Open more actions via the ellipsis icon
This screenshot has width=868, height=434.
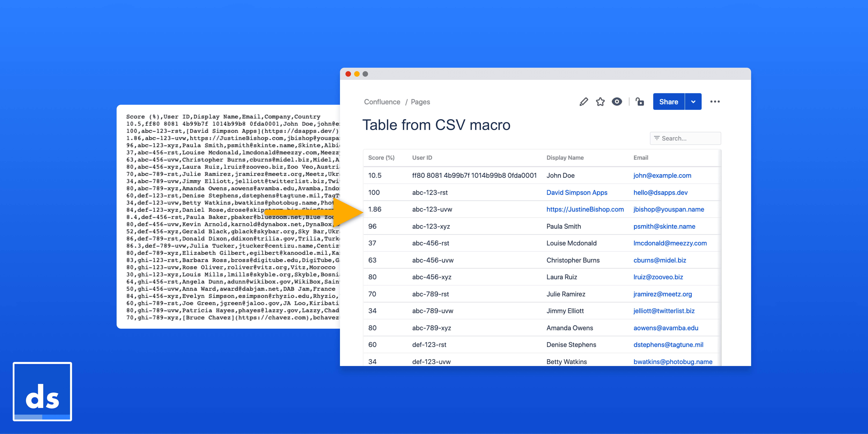(x=715, y=101)
